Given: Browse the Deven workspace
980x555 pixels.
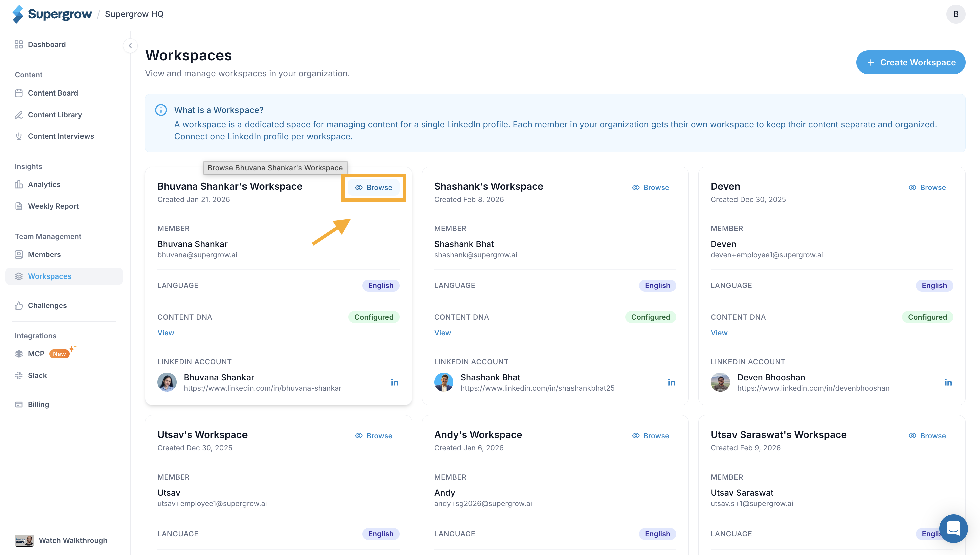Looking at the screenshot, I should 927,188.
